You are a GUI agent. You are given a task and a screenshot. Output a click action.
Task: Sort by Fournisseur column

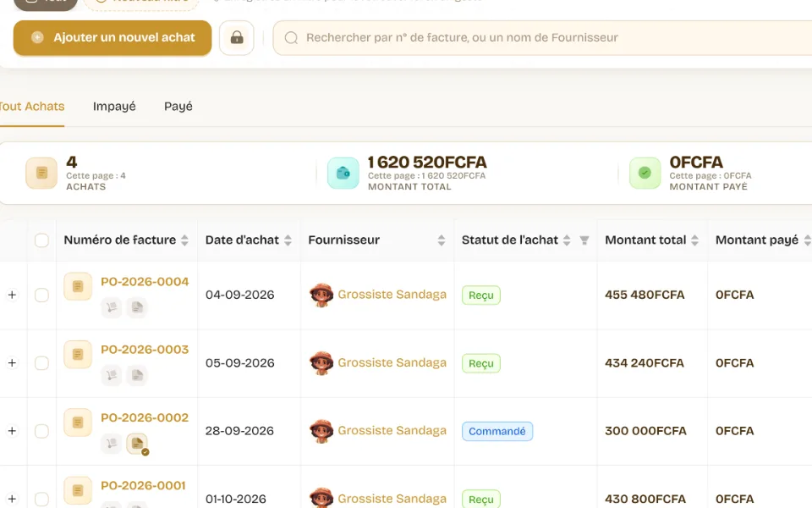click(x=442, y=240)
